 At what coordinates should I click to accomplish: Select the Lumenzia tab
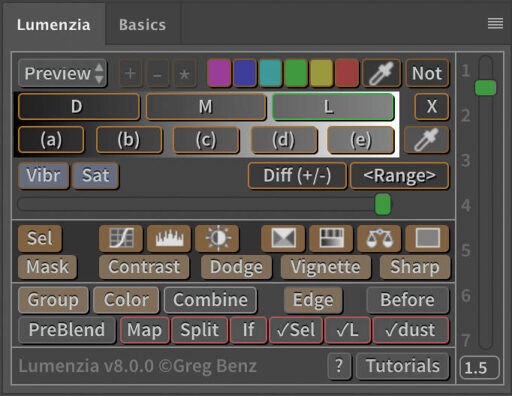(x=54, y=25)
